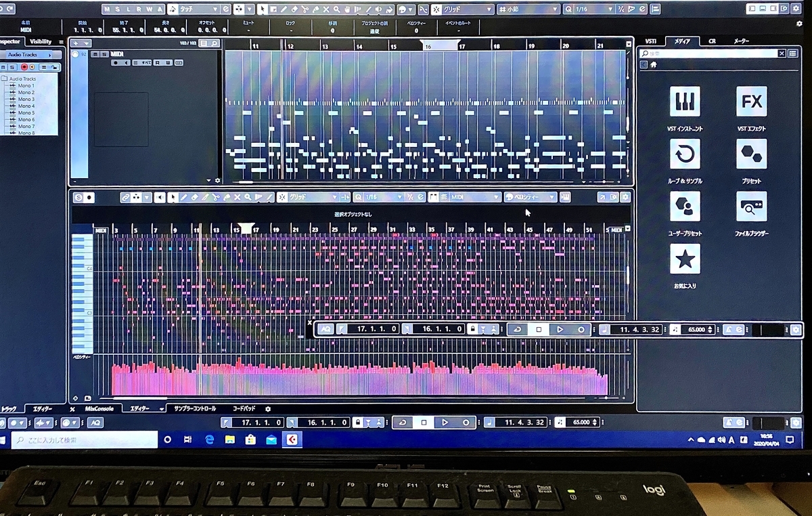Select the Zoom magnifier tool in top toolbar

pyautogui.click(x=336, y=9)
